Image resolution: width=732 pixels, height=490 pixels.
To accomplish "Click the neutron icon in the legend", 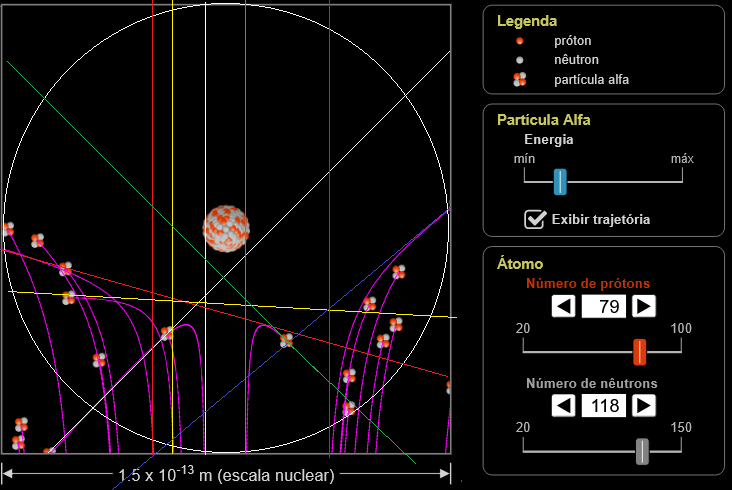I will tap(519, 60).
